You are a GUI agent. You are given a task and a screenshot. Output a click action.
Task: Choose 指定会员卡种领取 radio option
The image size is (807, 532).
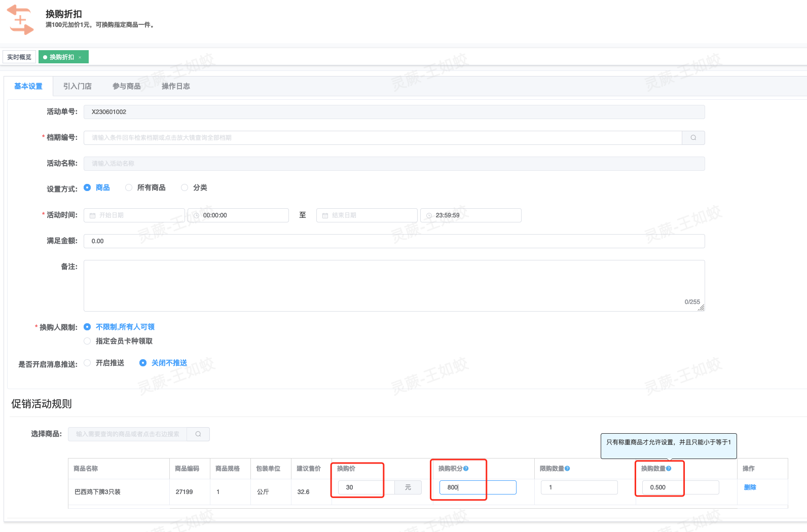87,341
